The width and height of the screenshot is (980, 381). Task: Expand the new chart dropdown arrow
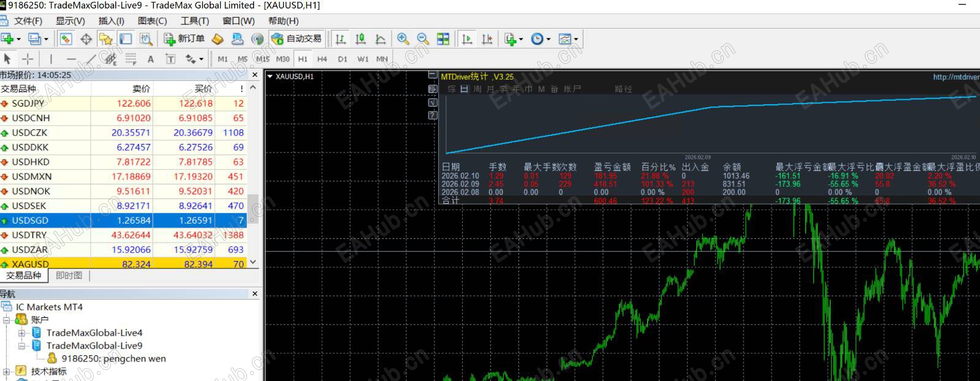pyautogui.click(x=18, y=39)
